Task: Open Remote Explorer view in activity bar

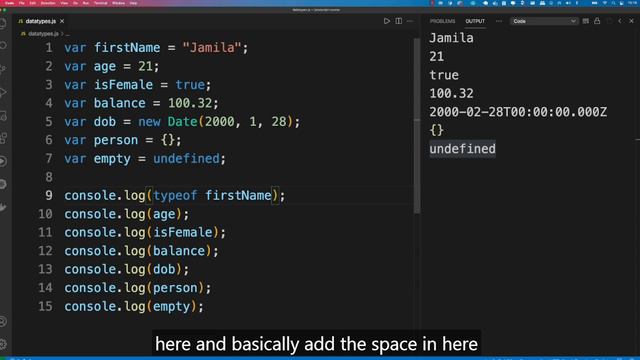Action: 3,116
